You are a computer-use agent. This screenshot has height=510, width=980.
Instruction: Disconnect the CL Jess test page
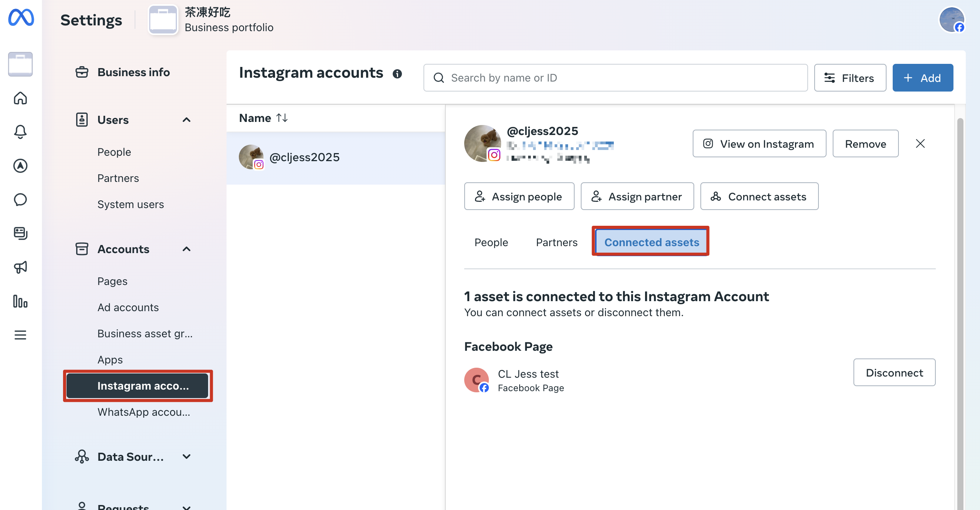click(894, 372)
